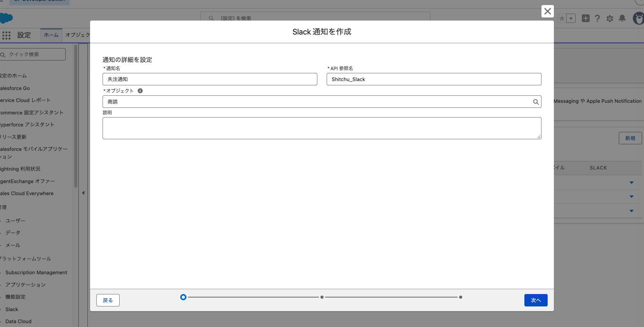Select the middle progress step dot
Screen dimensions: 644x327
(x=322, y=297)
